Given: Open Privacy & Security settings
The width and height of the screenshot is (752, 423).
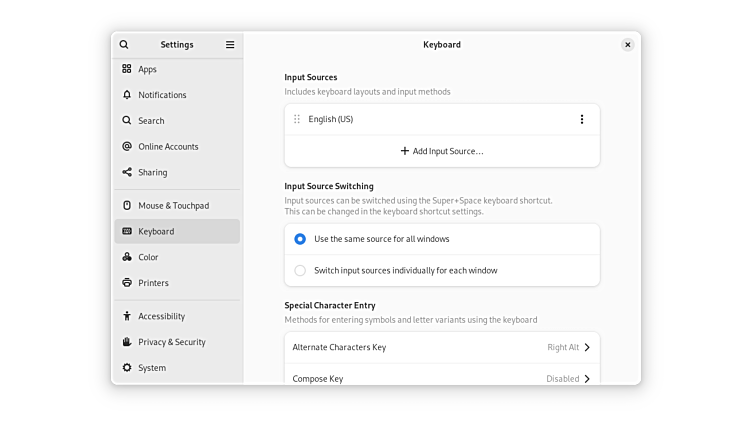Looking at the screenshot, I should pos(171,342).
